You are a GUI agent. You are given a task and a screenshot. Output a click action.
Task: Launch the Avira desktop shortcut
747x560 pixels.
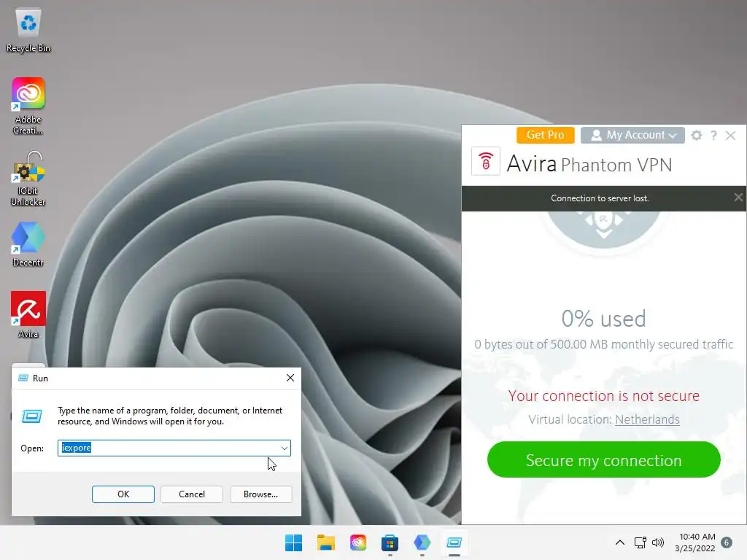[28, 315]
